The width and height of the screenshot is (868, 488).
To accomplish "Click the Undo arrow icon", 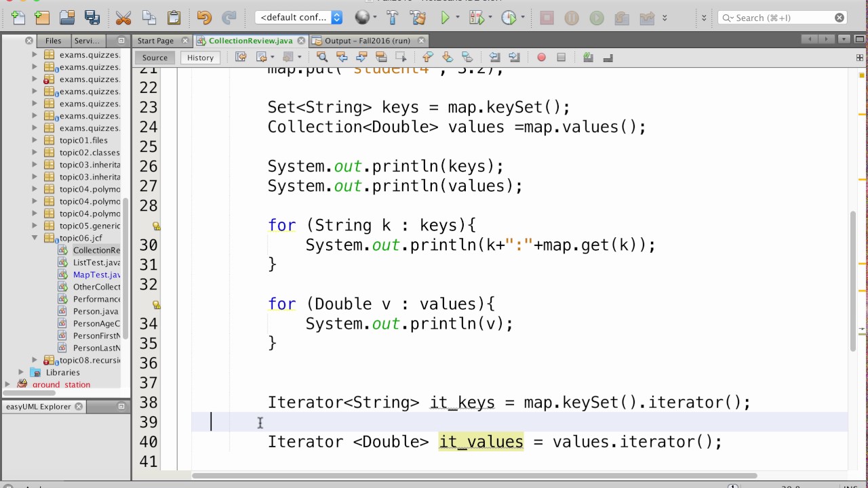I will click(x=204, y=18).
